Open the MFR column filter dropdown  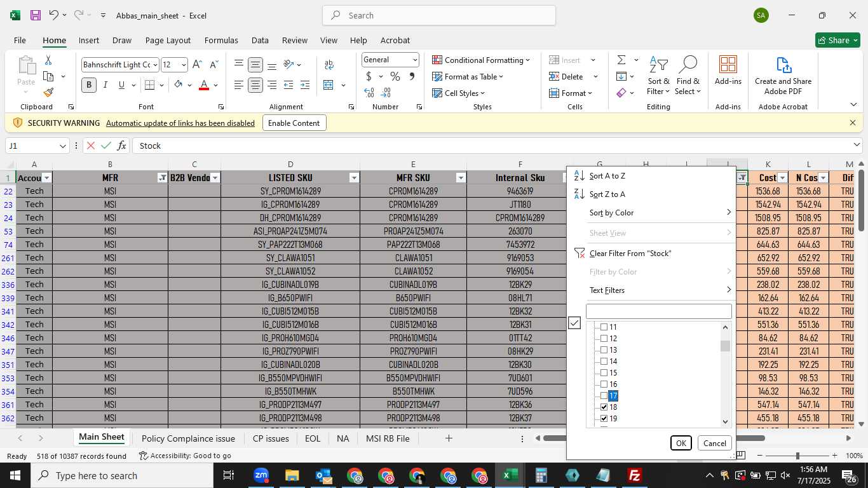(x=162, y=178)
